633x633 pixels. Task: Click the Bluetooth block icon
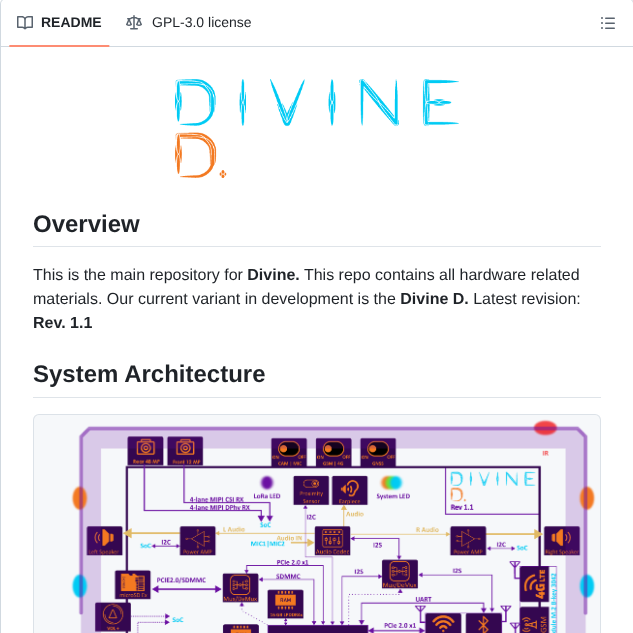pyautogui.click(x=484, y=623)
